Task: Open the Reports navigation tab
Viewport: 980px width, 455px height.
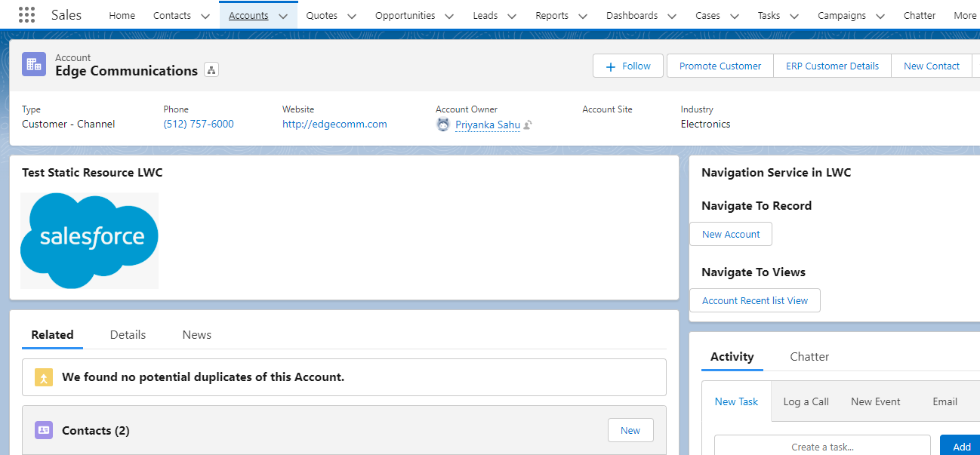Action: pyautogui.click(x=552, y=15)
